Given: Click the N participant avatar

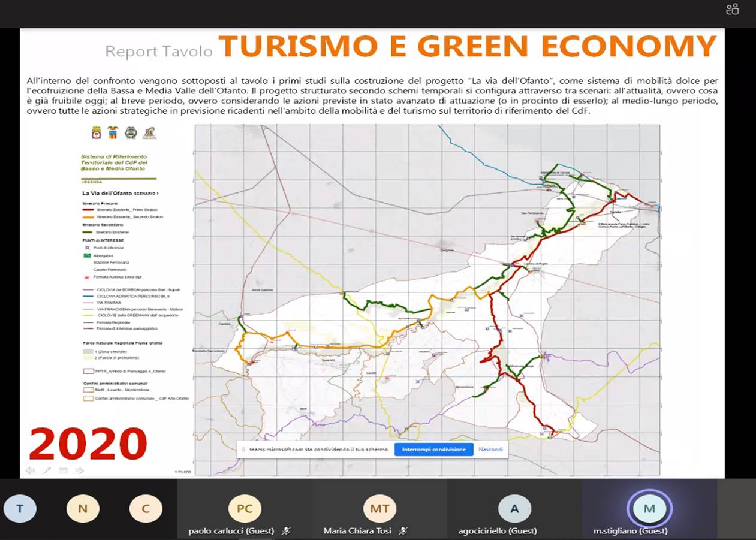Looking at the screenshot, I should coord(83,509).
